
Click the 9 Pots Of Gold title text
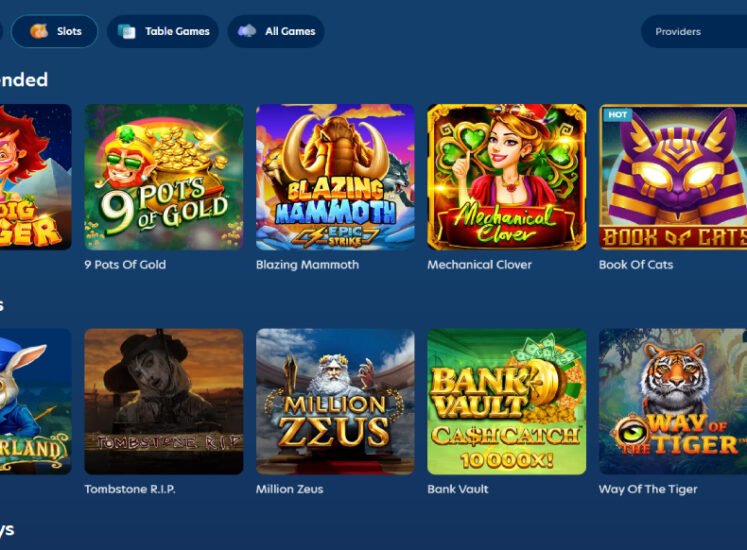pos(125,265)
